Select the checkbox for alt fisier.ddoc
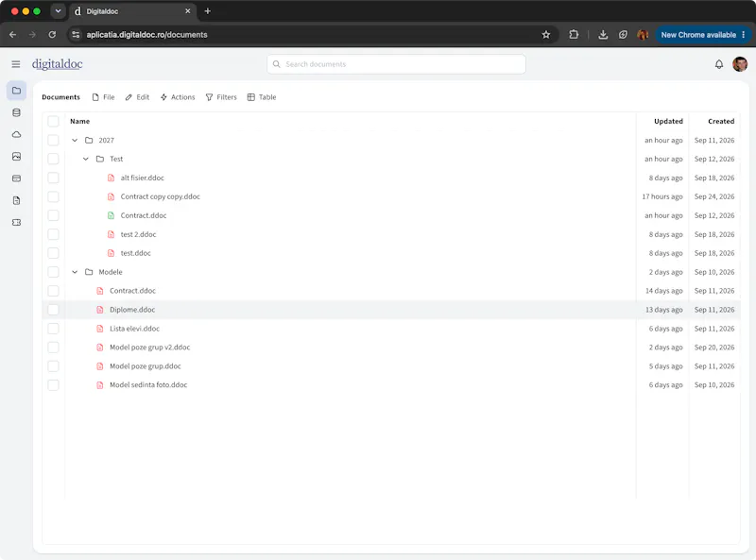The width and height of the screenshot is (756, 560). pos(53,178)
